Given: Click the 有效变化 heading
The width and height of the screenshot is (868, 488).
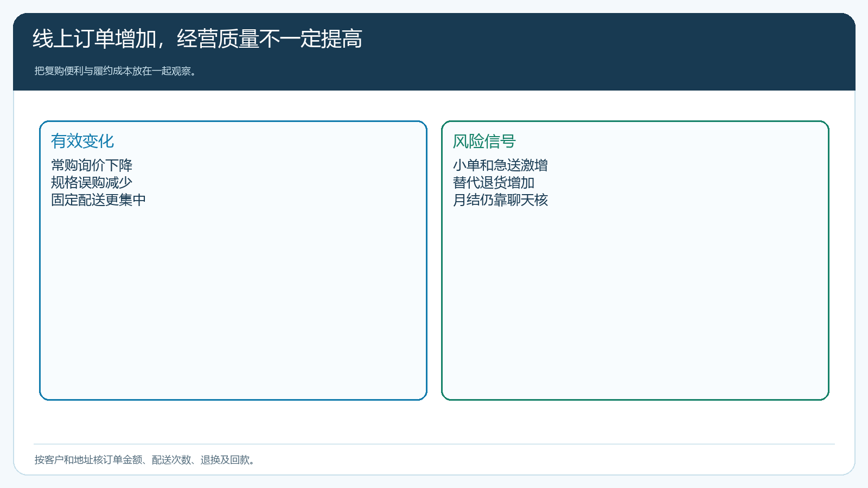Looking at the screenshot, I should coord(82,141).
